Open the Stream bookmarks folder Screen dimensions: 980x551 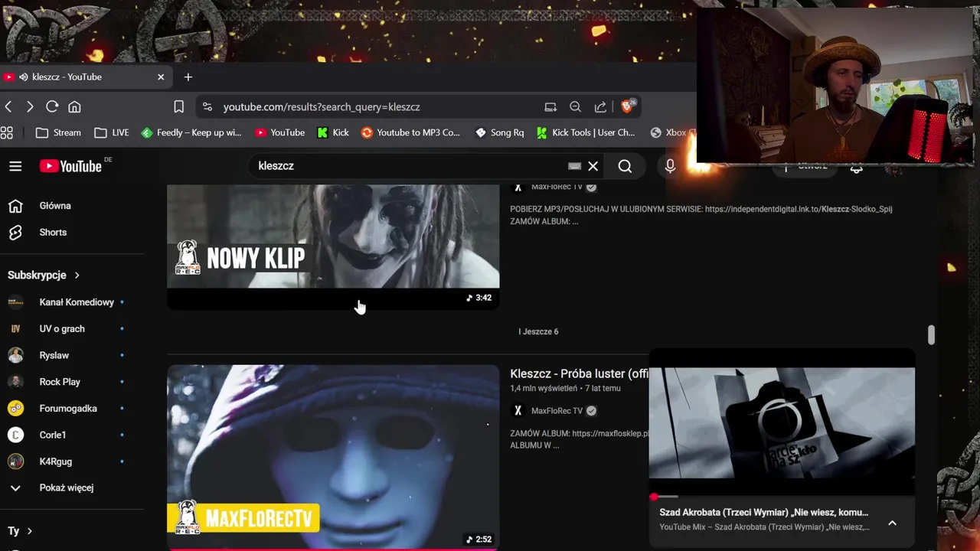point(58,132)
